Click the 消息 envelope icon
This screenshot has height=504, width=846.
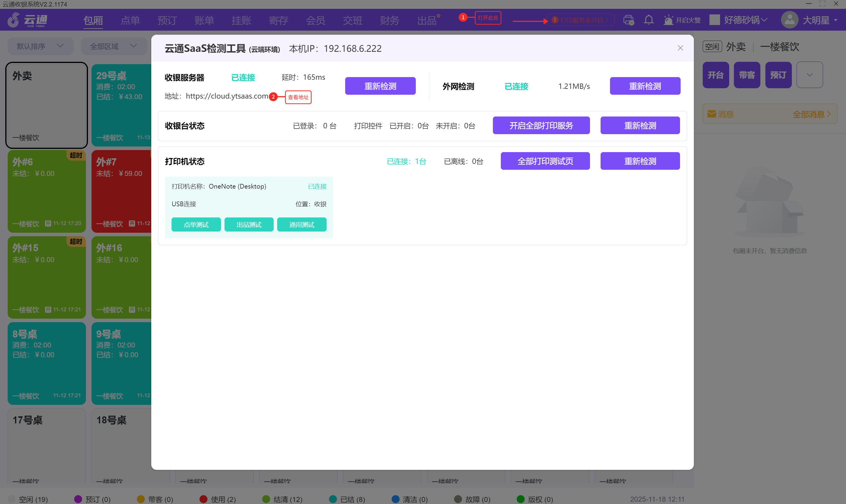point(712,114)
